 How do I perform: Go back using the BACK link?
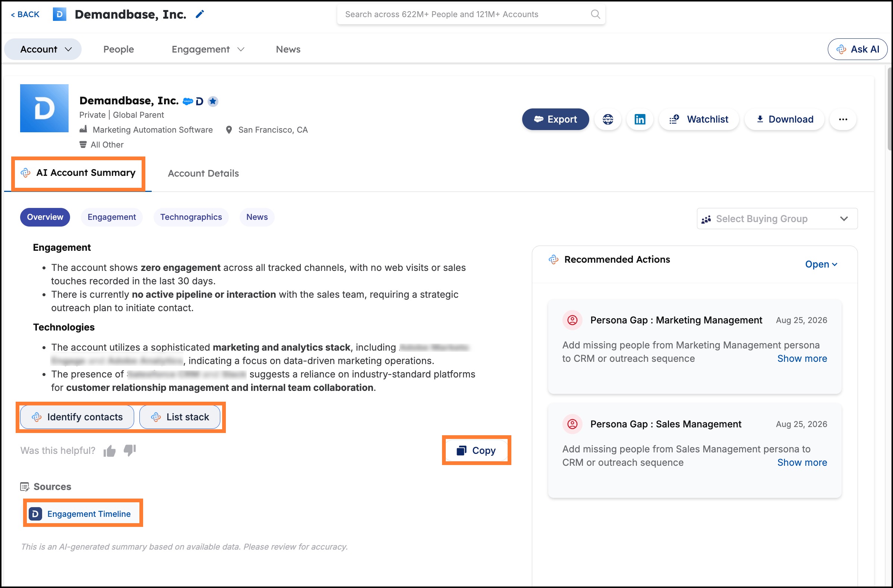(x=25, y=14)
